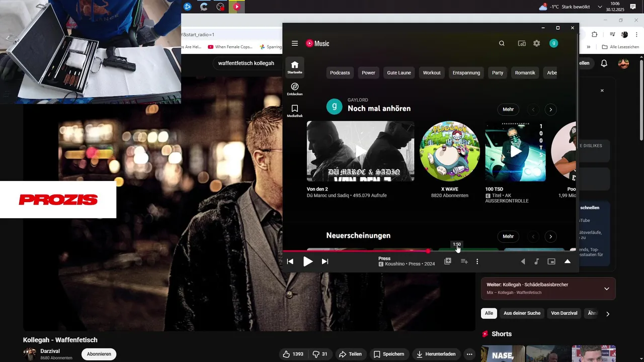Select the Romantik chip
Viewport: 644px width, 362px height.
(525, 73)
